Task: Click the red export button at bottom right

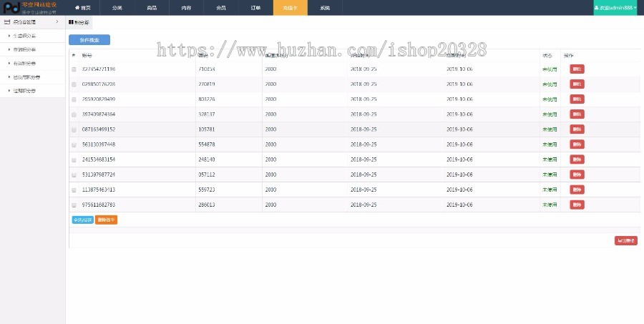Action: [x=626, y=240]
